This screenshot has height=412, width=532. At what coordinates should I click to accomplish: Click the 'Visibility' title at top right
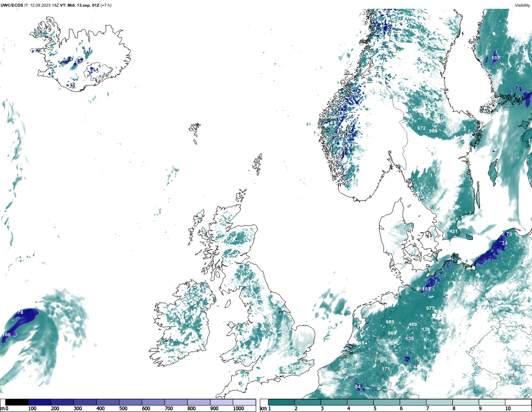522,5
